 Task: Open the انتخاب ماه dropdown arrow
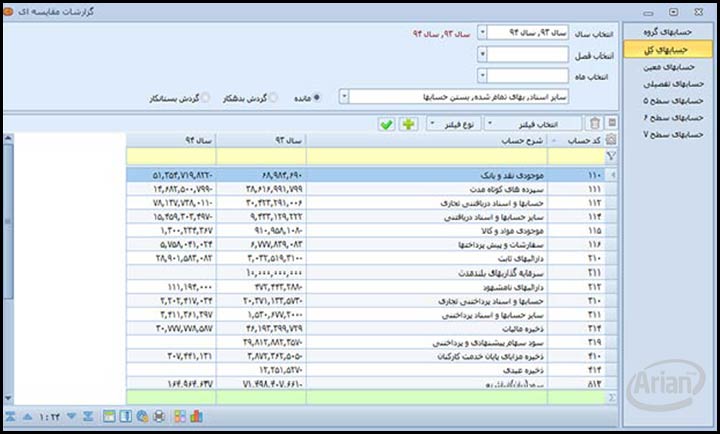[482, 75]
